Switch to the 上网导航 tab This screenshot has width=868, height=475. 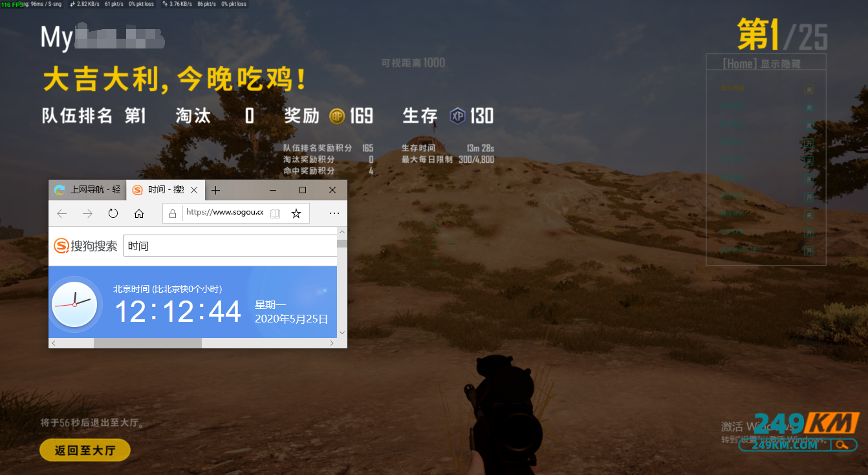tap(87, 190)
